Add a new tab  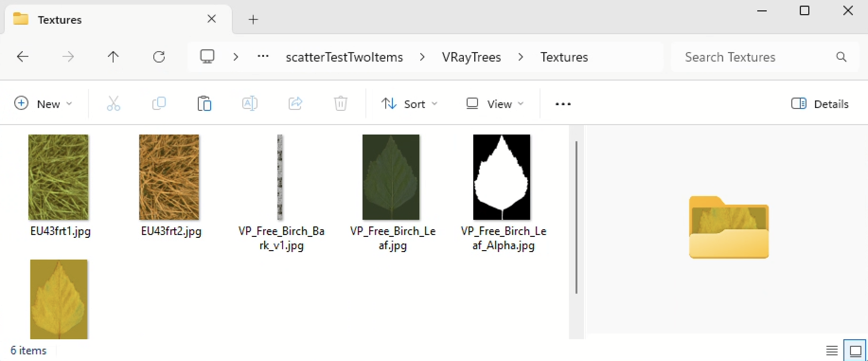[253, 19]
